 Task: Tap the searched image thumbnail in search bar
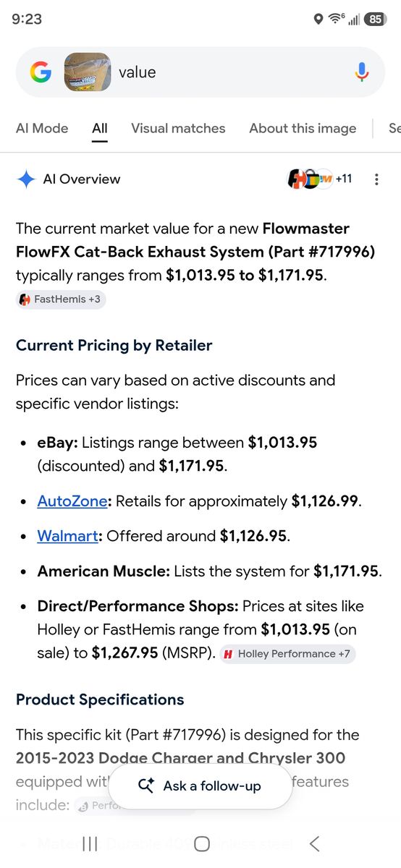point(87,72)
